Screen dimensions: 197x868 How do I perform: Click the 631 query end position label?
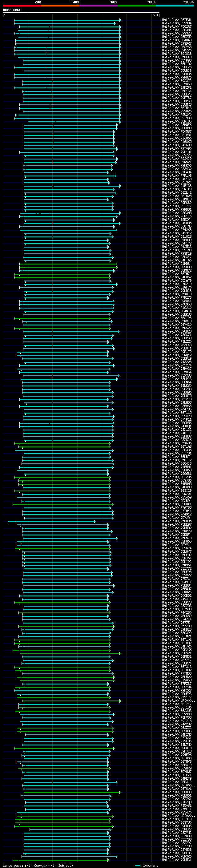[155, 15]
